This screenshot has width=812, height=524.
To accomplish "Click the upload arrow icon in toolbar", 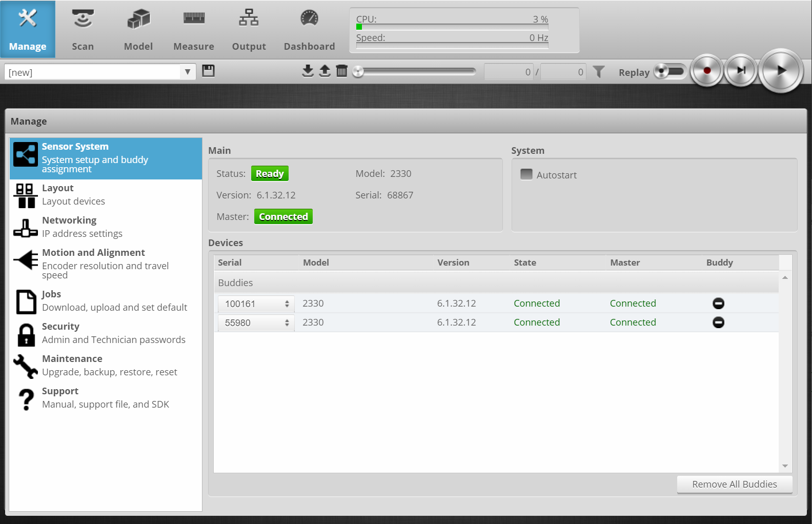I will coord(324,71).
